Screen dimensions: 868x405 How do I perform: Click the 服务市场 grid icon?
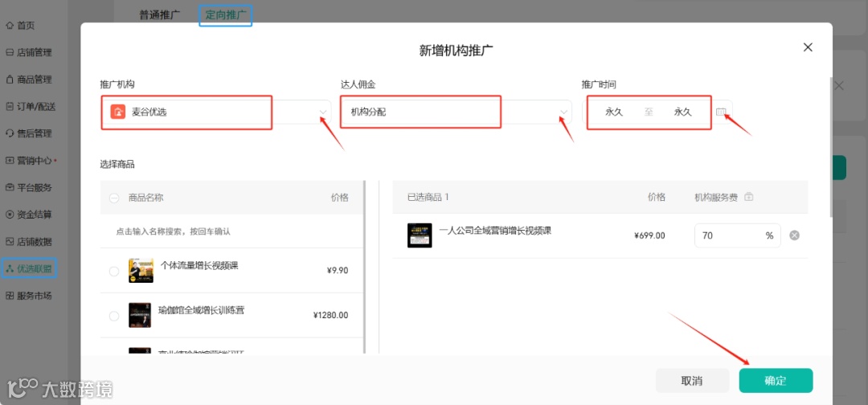pos(10,296)
